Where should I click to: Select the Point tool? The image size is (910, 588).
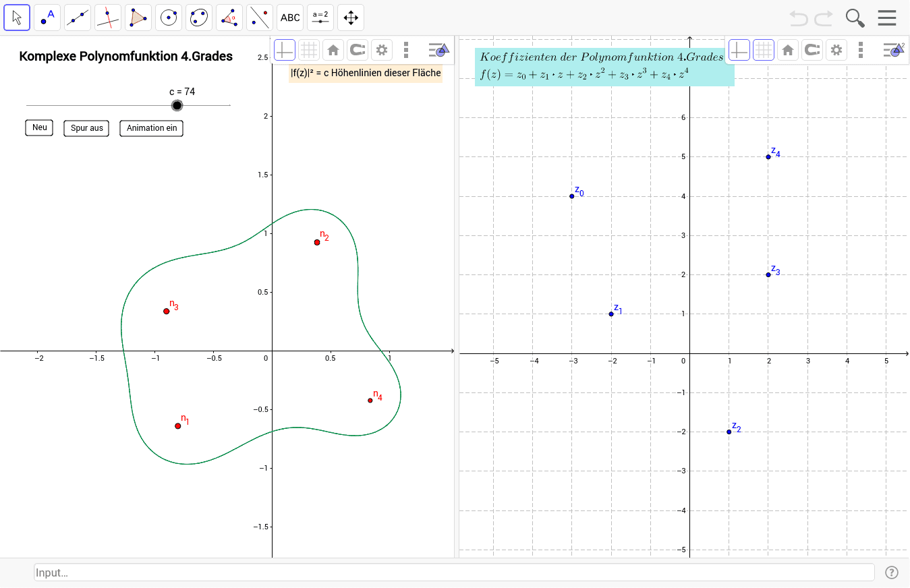(x=47, y=18)
